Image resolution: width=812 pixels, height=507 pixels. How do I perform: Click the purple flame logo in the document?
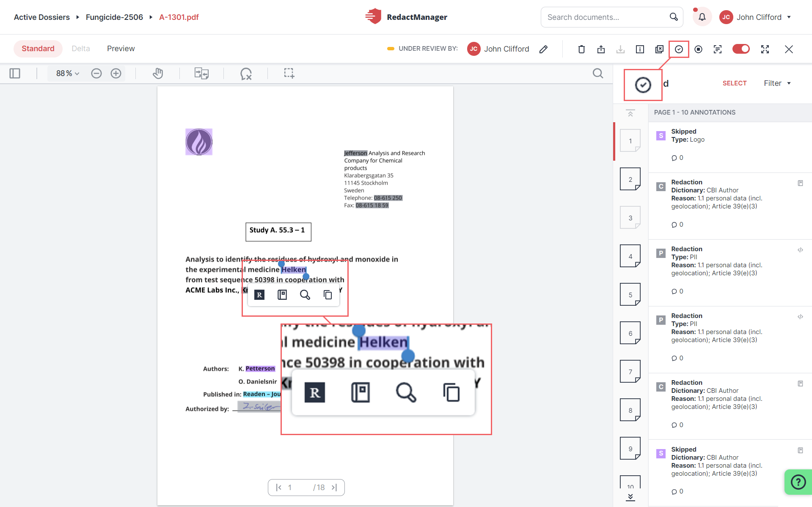(199, 142)
